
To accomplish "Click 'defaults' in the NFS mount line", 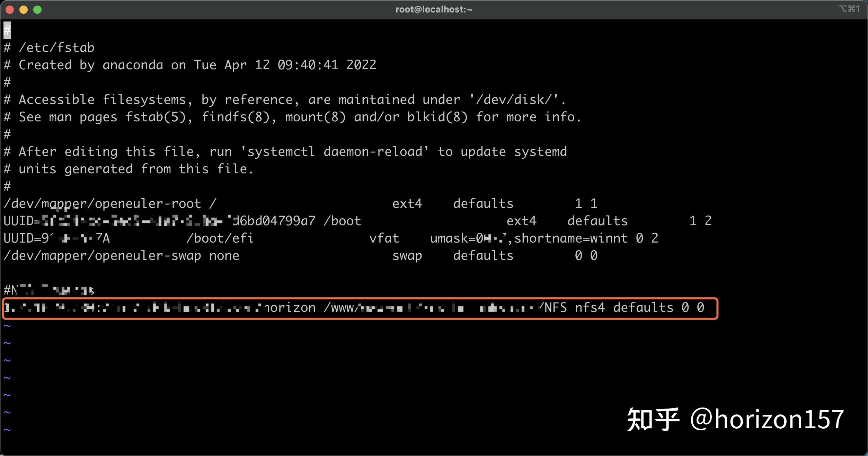I will pos(643,307).
